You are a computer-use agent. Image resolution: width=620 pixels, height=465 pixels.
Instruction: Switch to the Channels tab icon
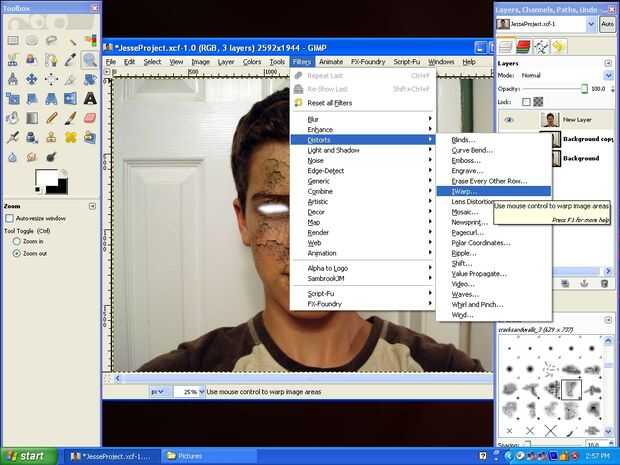pos(523,47)
